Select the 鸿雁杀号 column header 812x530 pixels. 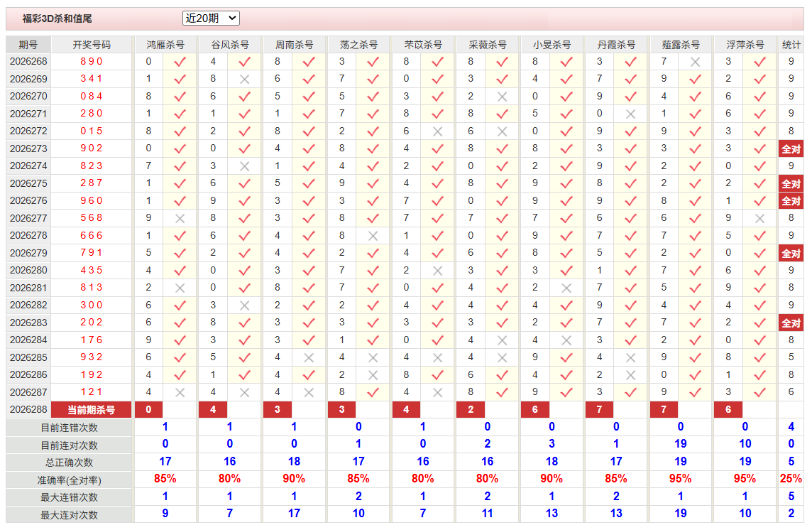(x=165, y=45)
